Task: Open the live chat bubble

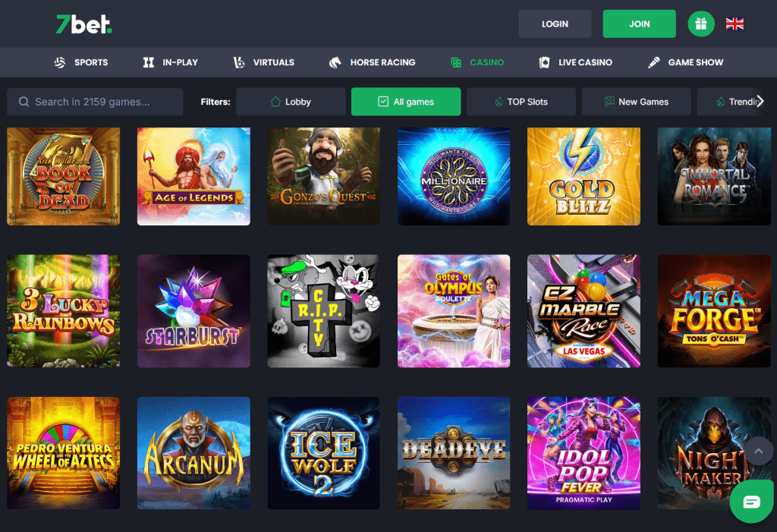Action: 751,502
